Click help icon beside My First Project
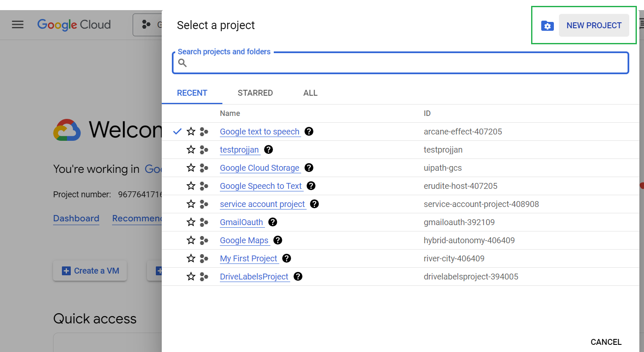Screen dimensions: 644x352 pos(286,258)
